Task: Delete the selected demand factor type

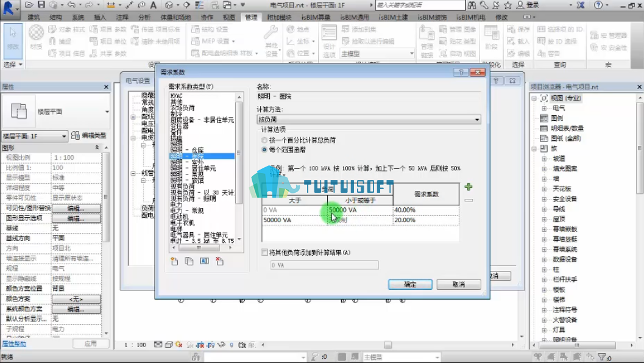Action: tap(219, 261)
